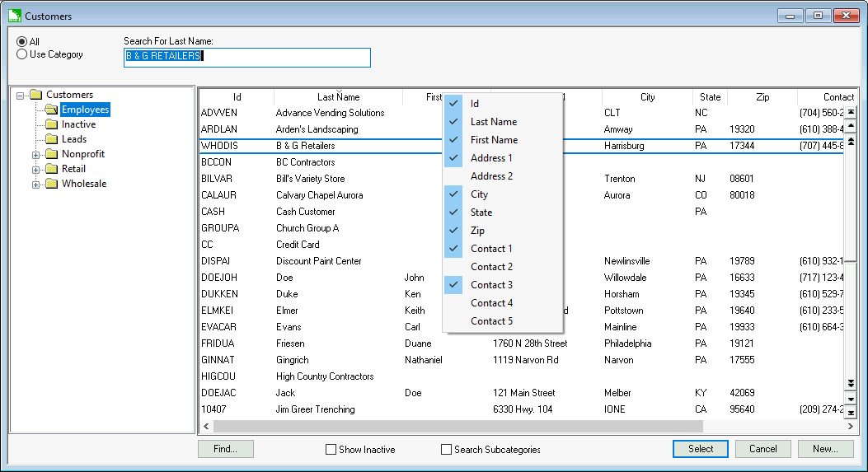Select the All radio button
868x472 pixels.
22,42
